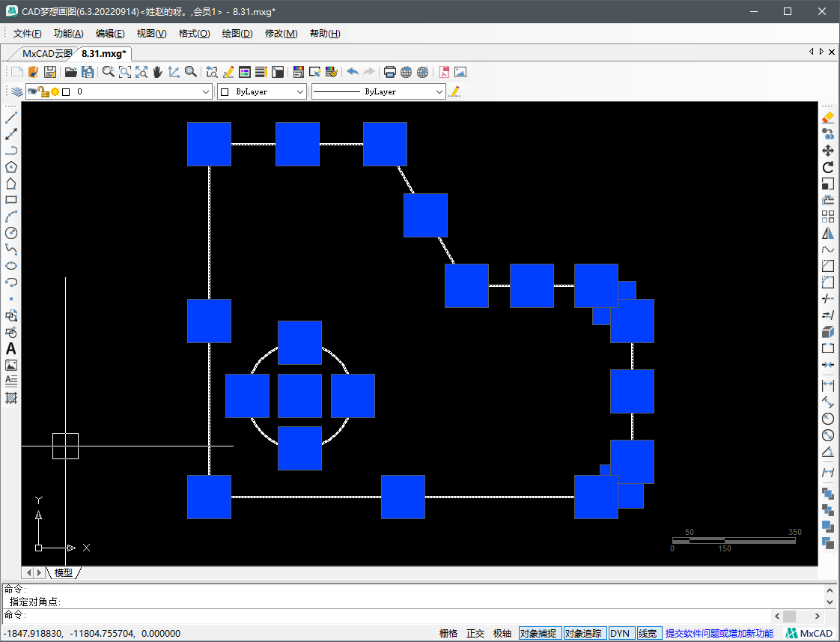Select the Multiline text tool

(x=10, y=381)
